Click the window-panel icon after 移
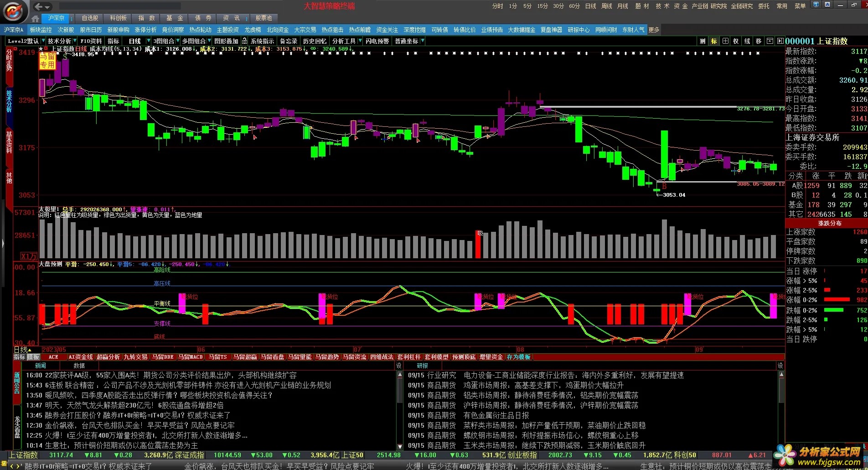This screenshot has width=868, height=470. tap(770, 41)
